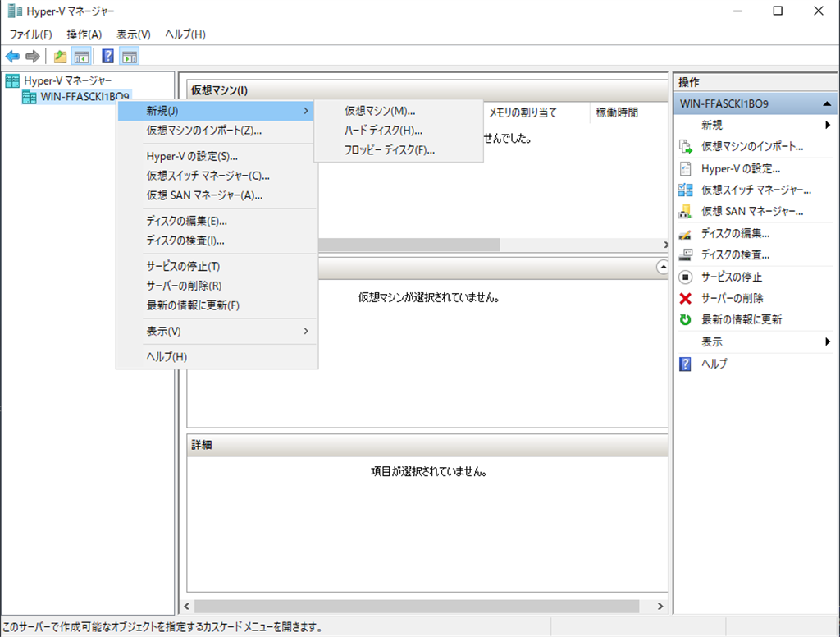
Task: Click the green refresh icon in Actions pane
Action: tap(686, 319)
